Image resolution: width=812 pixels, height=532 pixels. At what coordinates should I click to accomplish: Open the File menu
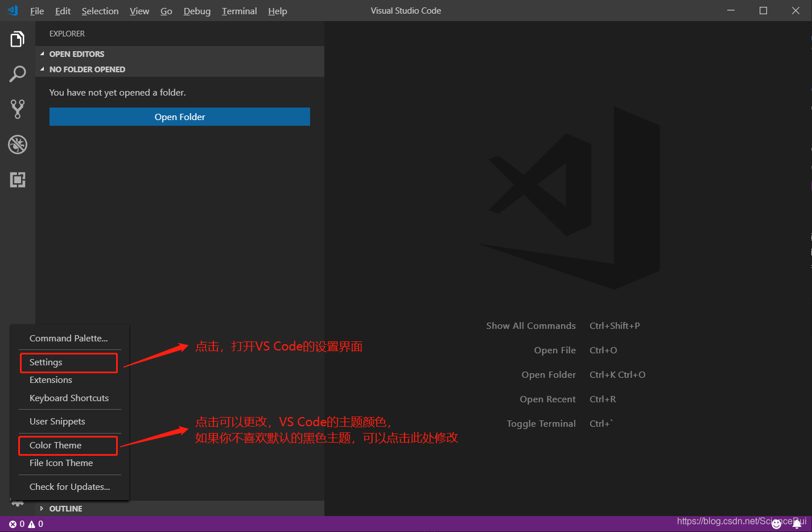[x=37, y=11]
